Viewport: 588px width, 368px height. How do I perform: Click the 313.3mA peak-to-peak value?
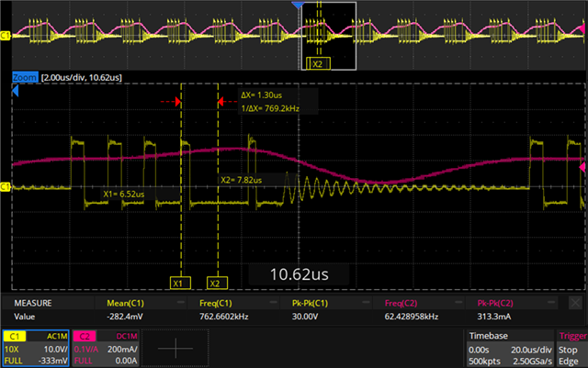(x=494, y=317)
